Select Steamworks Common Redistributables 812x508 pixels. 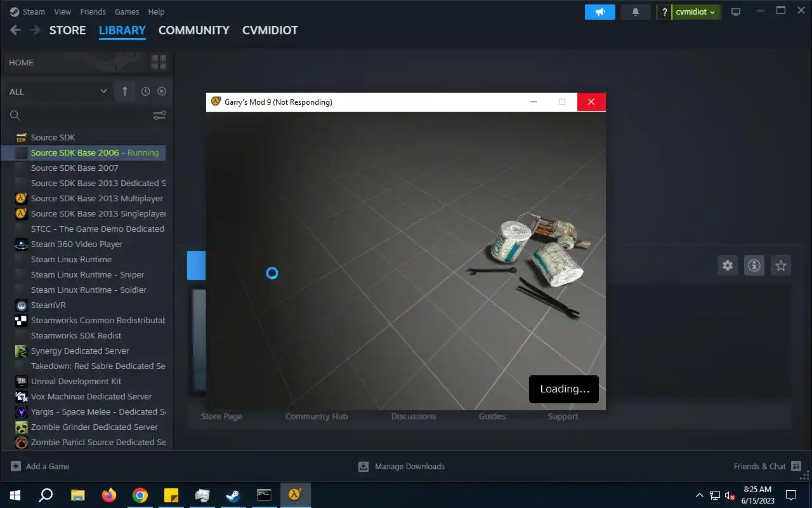(x=83, y=320)
